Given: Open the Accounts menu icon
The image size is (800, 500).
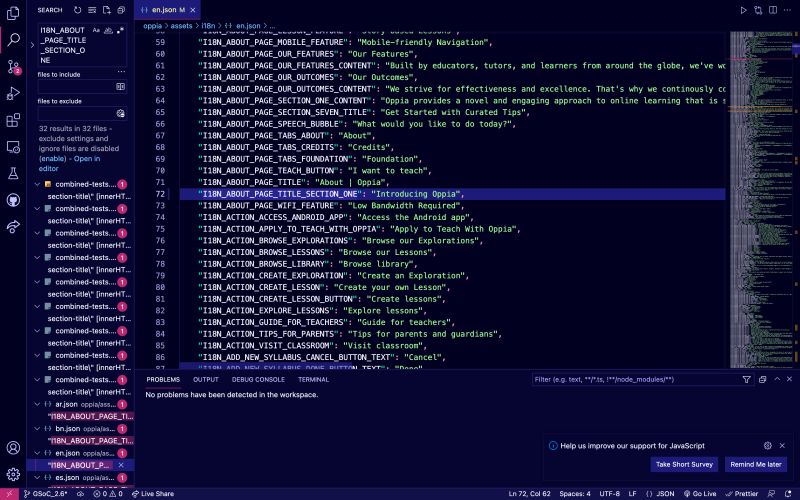Looking at the screenshot, I should (13, 448).
